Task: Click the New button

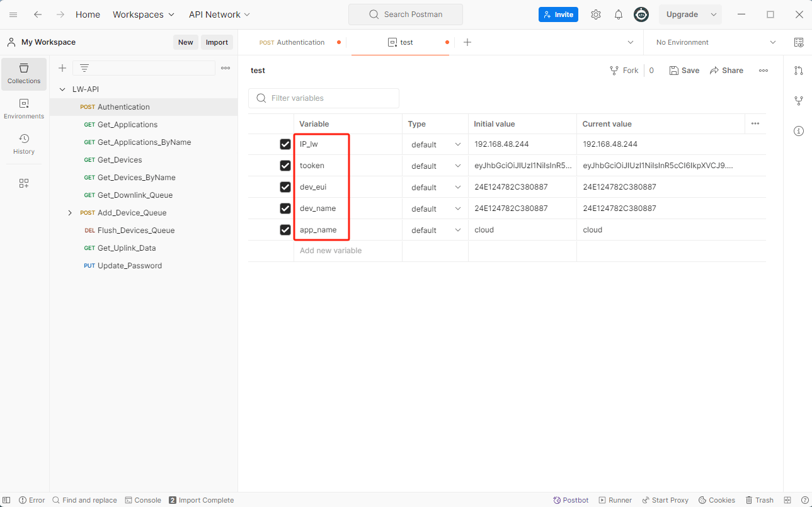Action: click(185, 42)
